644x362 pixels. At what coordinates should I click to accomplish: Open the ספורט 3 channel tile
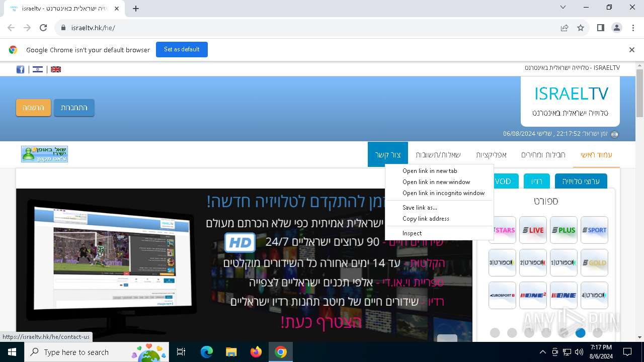503,262
